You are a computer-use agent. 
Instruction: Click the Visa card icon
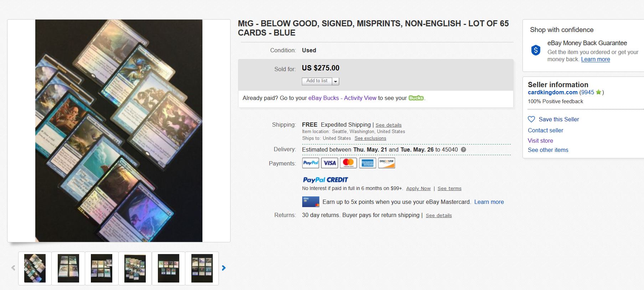pyautogui.click(x=330, y=163)
